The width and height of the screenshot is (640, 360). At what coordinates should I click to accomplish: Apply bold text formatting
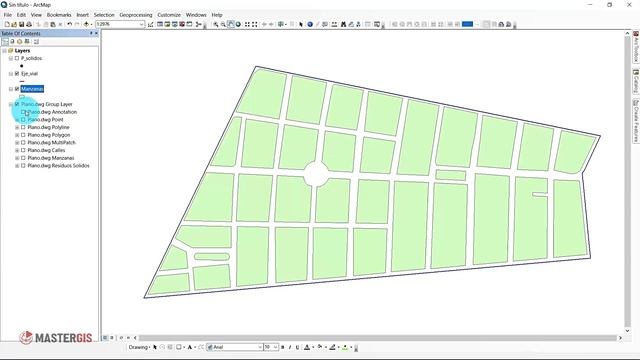click(x=282, y=347)
